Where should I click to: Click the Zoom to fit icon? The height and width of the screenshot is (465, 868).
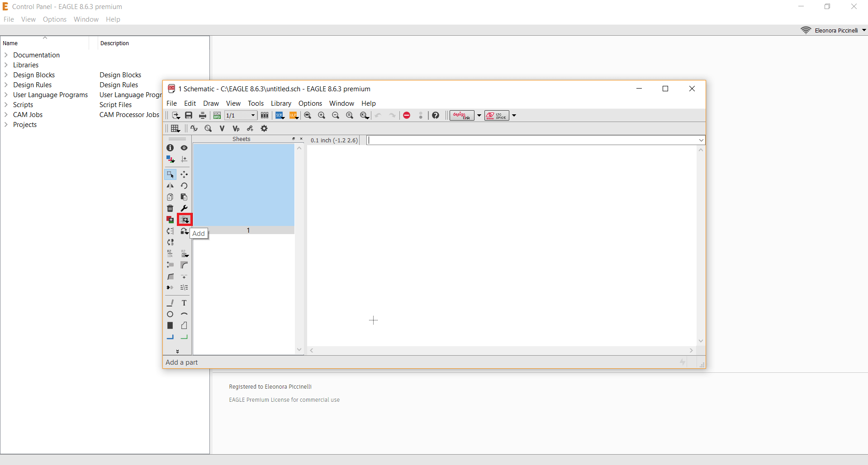(308, 115)
